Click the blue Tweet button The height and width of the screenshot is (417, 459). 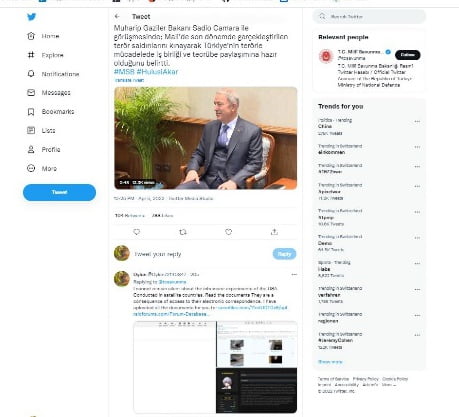click(x=59, y=192)
